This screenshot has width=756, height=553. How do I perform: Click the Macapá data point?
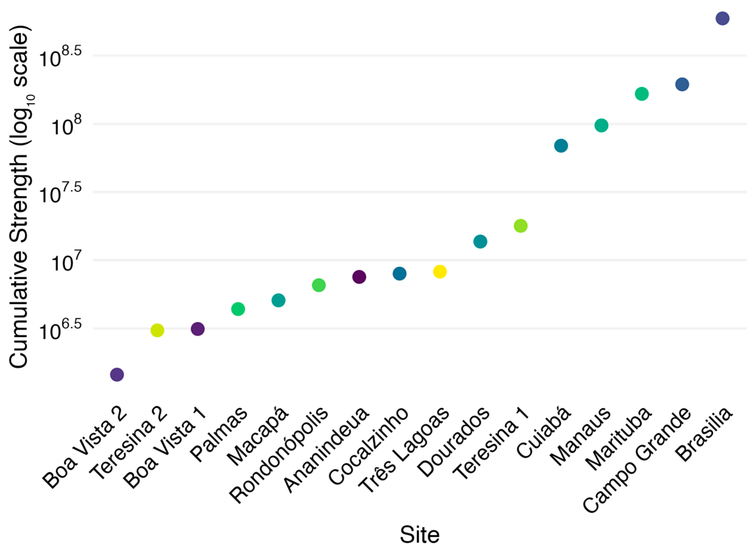point(278,300)
